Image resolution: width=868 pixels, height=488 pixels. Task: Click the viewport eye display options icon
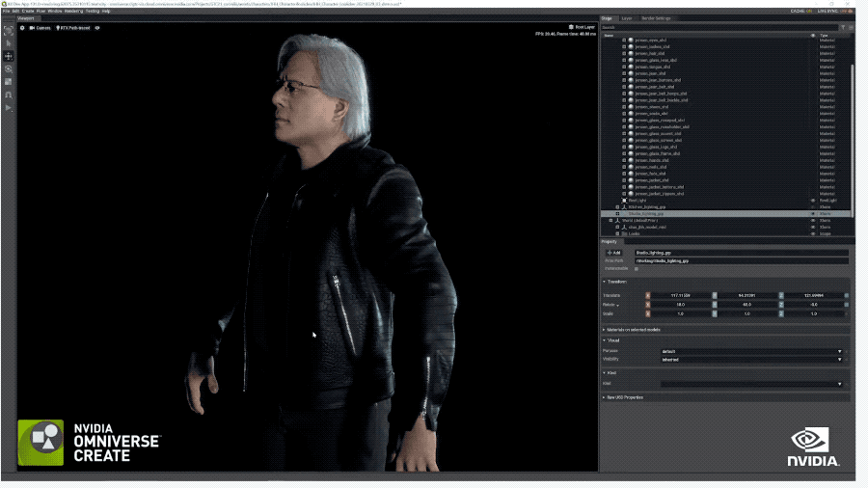[97, 28]
